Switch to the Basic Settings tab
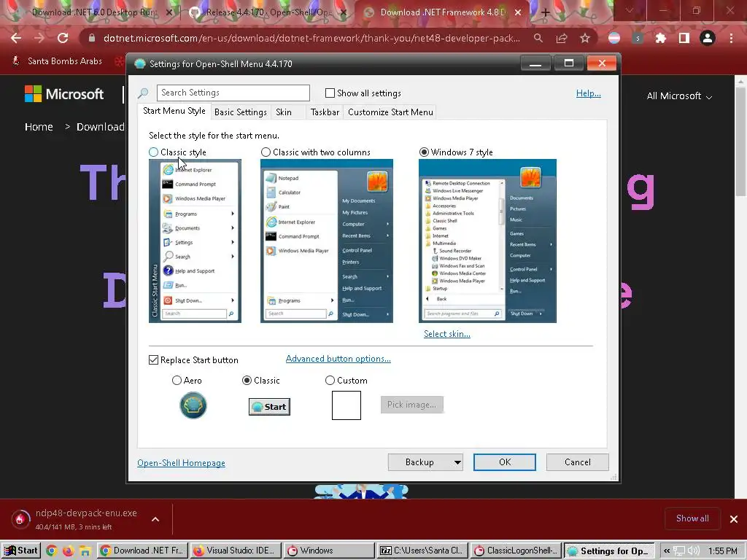Screen dimensions: 747x560 point(241,112)
